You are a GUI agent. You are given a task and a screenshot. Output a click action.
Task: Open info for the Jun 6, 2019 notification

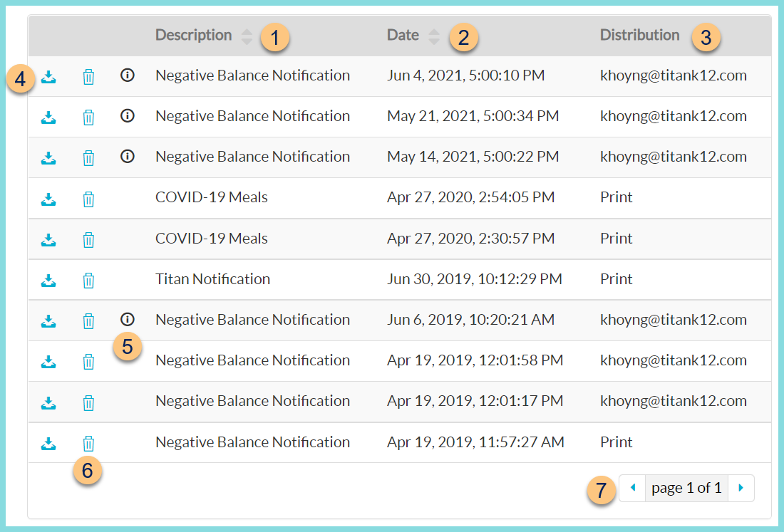pos(128,320)
